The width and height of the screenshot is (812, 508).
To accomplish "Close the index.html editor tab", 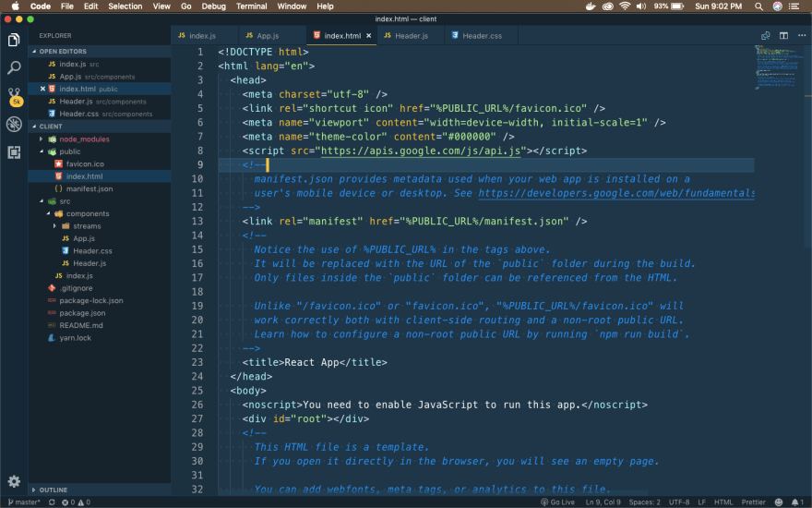I will pos(369,36).
